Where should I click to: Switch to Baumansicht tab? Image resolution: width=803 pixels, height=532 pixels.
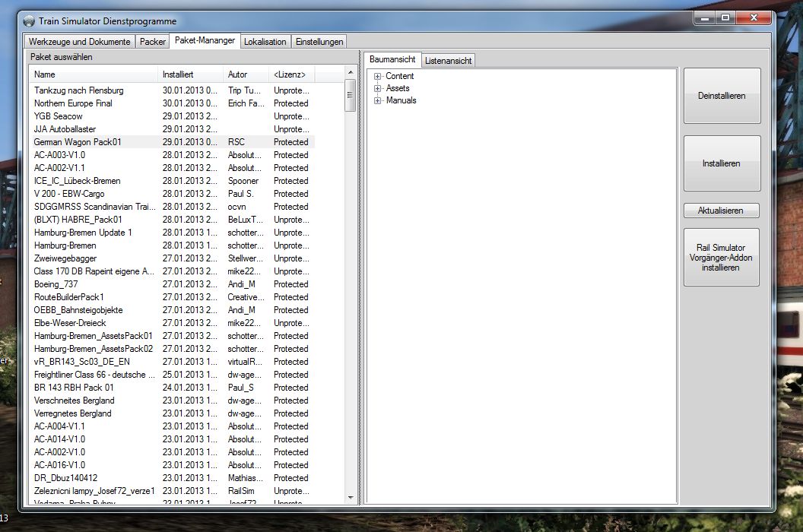click(x=392, y=59)
